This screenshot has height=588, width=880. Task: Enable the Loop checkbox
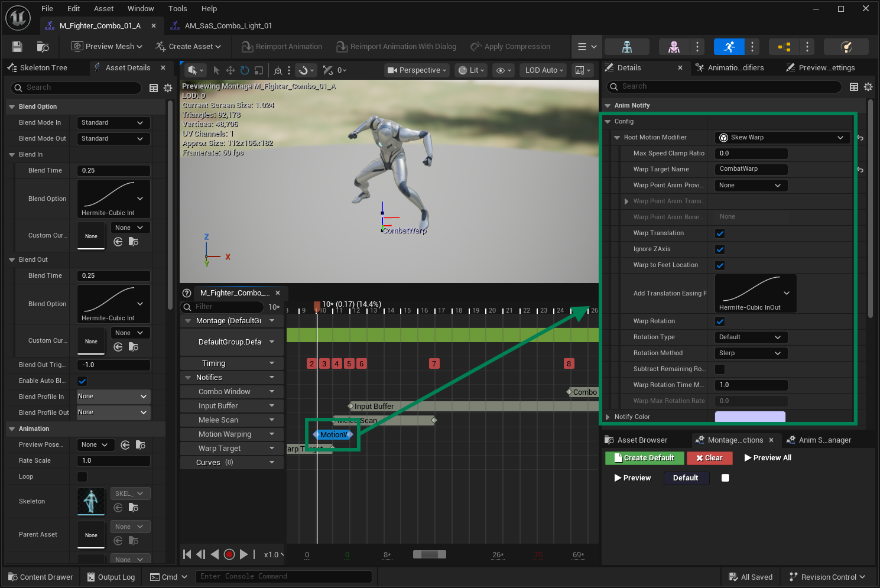pos(82,477)
